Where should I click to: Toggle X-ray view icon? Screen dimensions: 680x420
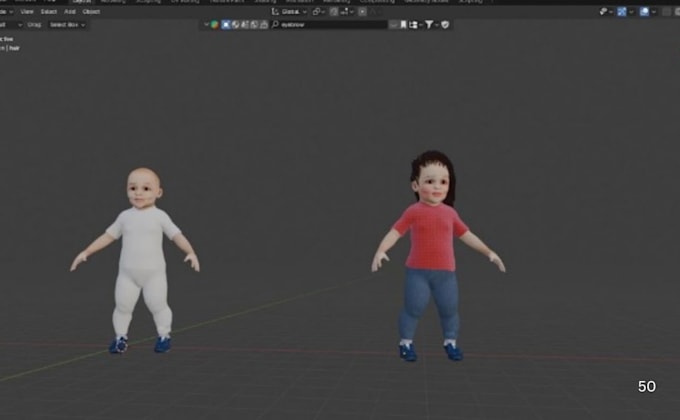tap(667, 12)
